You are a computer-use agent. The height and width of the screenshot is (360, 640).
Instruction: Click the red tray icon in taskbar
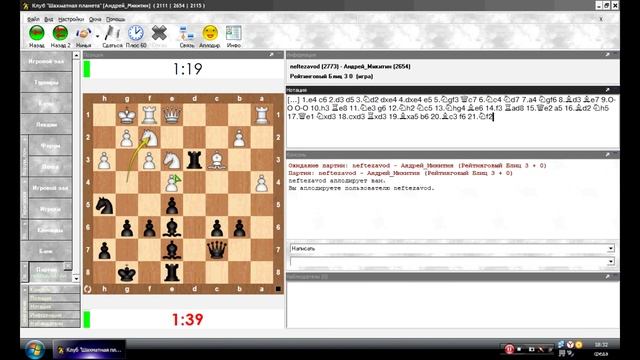(x=509, y=349)
